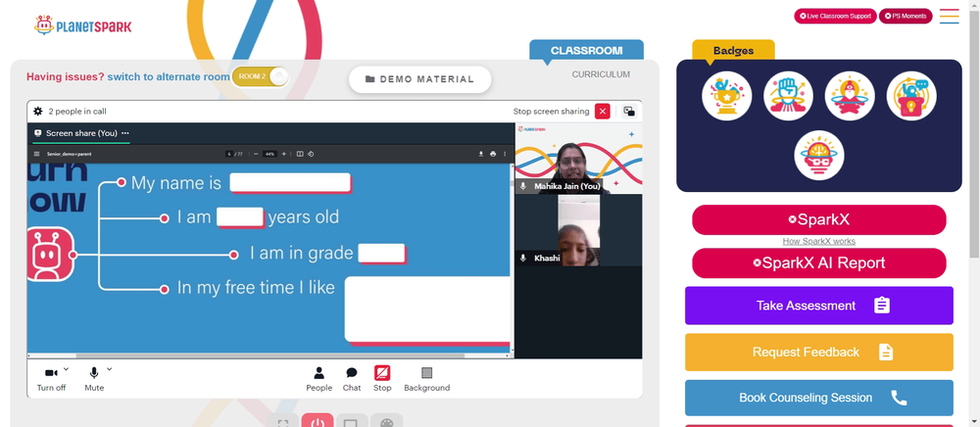The width and height of the screenshot is (980, 427).
Task: Click the PDF horizontal scrollbar
Action: (x=270, y=356)
